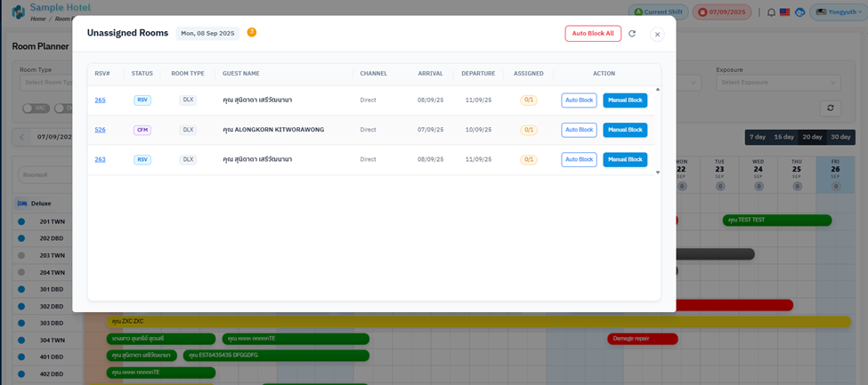Open the notifications bell
The width and height of the screenshot is (868, 385).
click(x=771, y=12)
